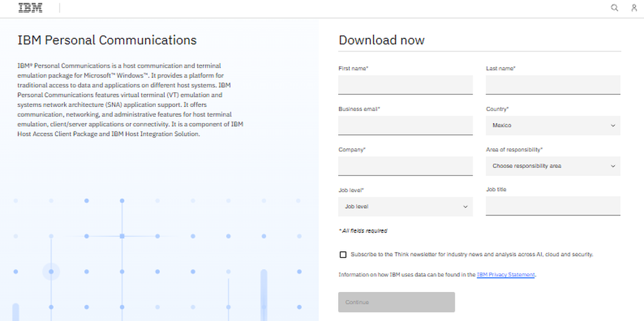Click the IBM Personal Communications heading
Image resolution: width=644 pixels, height=321 pixels.
pyautogui.click(x=107, y=40)
